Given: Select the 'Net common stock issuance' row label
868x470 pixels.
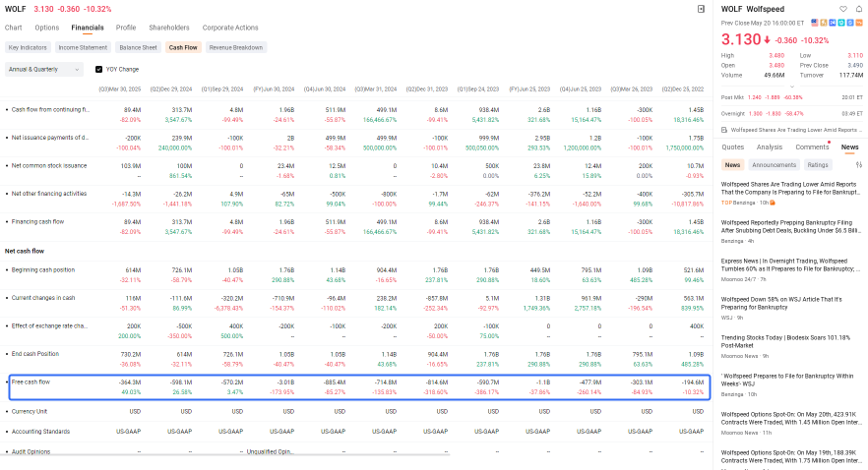Looking at the screenshot, I should [49, 165].
